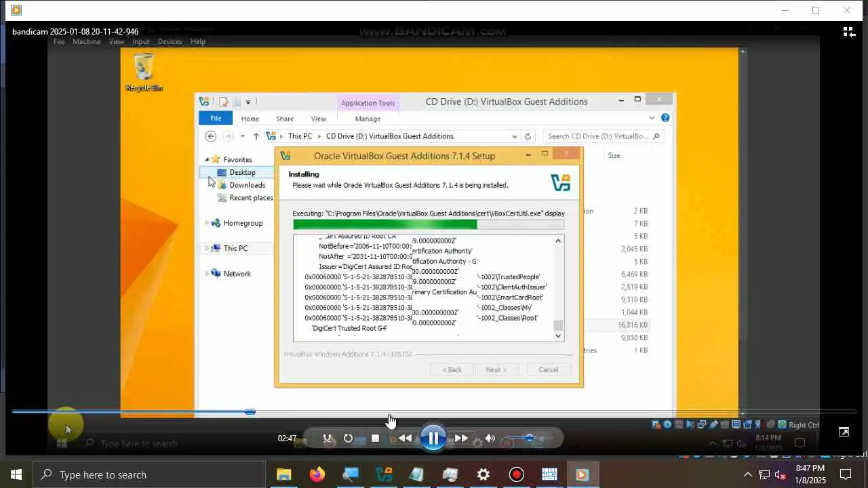
Task: Click the address bar refresh icon
Action: tap(528, 136)
